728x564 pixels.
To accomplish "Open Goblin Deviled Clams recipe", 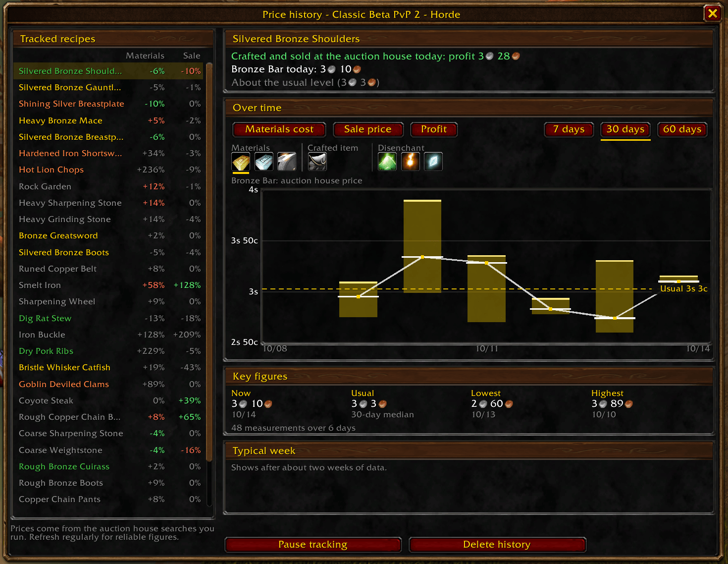I will click(109, 384).
